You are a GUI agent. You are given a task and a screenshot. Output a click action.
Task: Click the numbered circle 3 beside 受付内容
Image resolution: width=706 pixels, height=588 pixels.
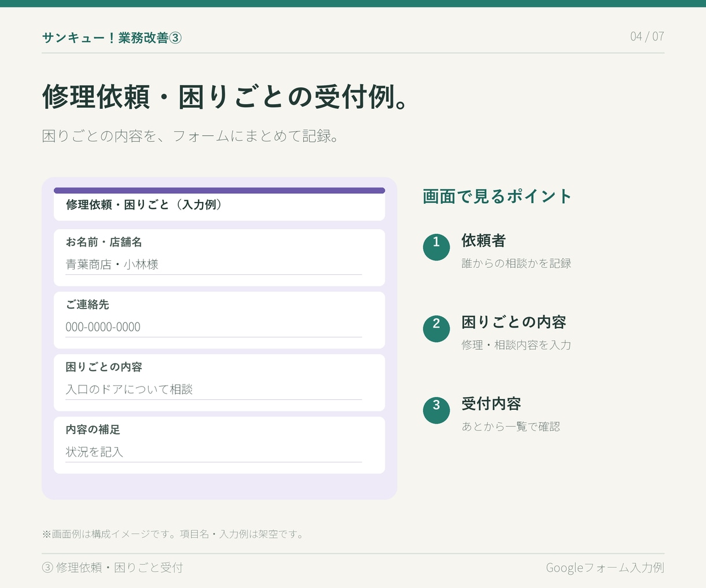pyautogui.click(x=436, y=410)
